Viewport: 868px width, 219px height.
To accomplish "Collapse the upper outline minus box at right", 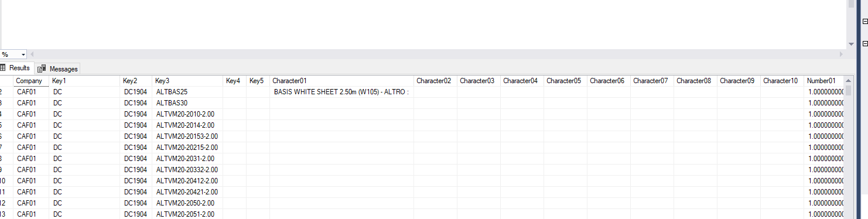I will tap(865, 21).
